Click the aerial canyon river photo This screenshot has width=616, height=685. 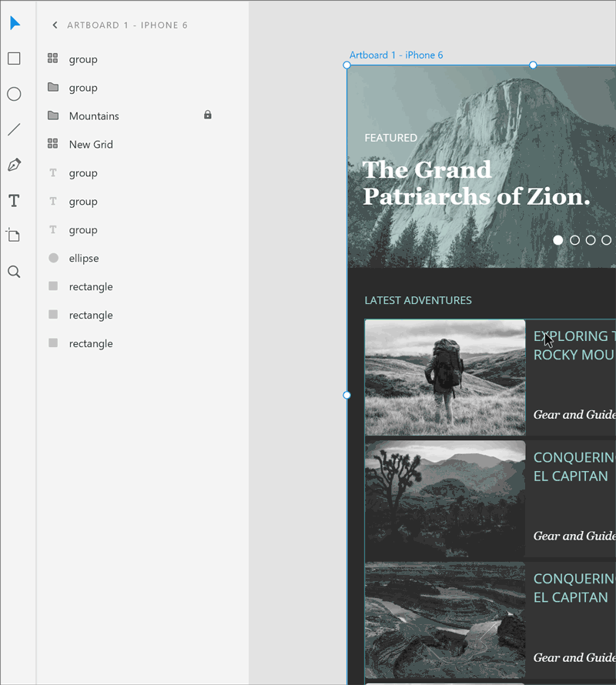coord(445,620)
